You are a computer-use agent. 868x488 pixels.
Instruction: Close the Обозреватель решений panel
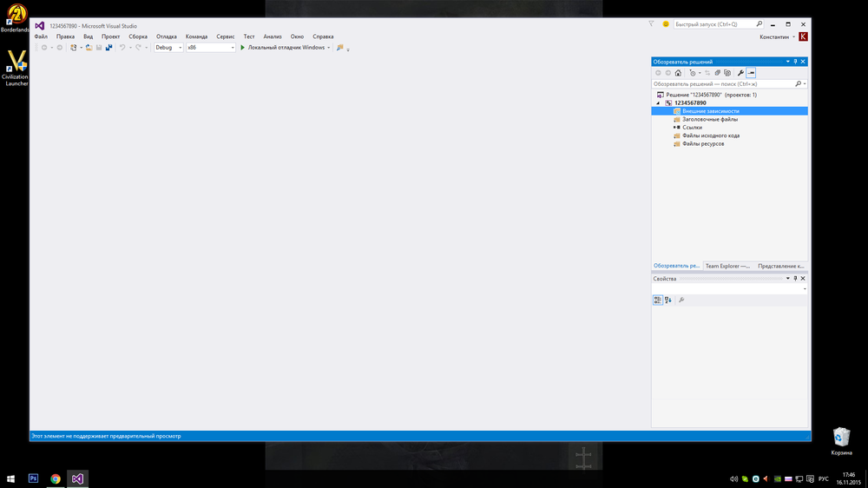803,62
